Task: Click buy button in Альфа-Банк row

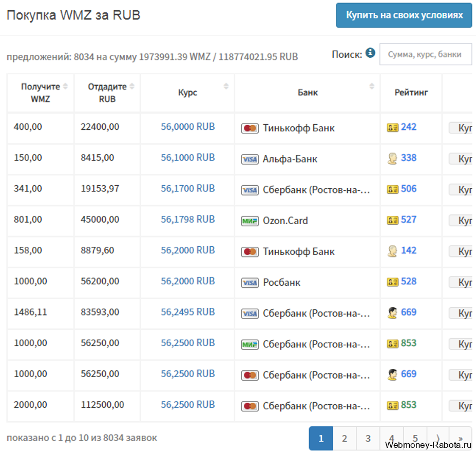Action: tap(461, 159)
